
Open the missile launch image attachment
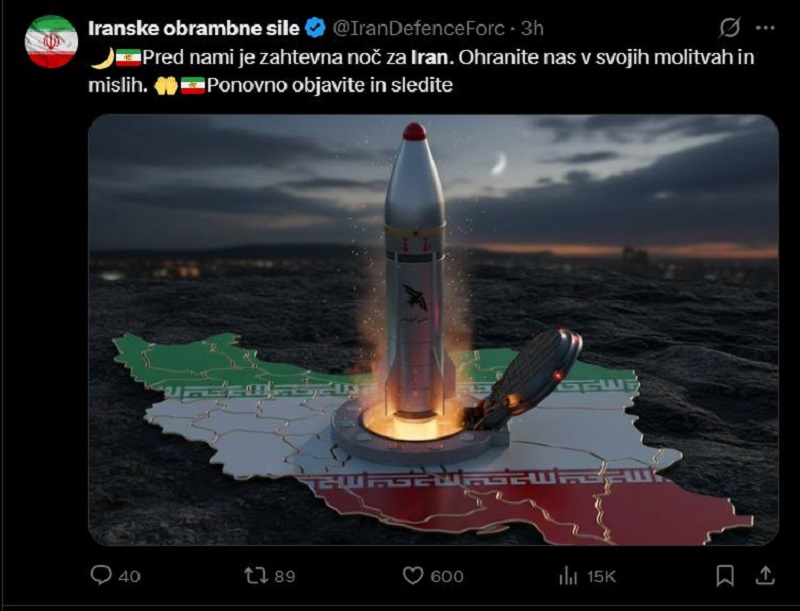(433, 330)
